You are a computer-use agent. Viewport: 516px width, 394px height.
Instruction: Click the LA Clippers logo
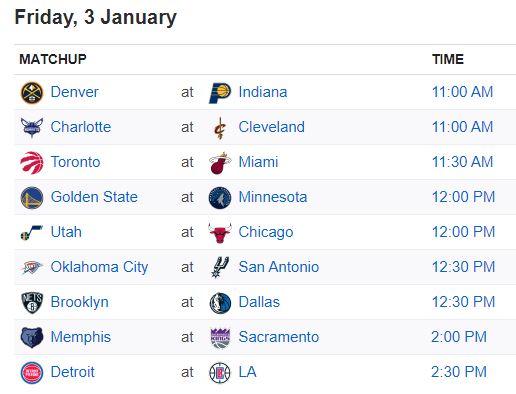coord(220,373)
